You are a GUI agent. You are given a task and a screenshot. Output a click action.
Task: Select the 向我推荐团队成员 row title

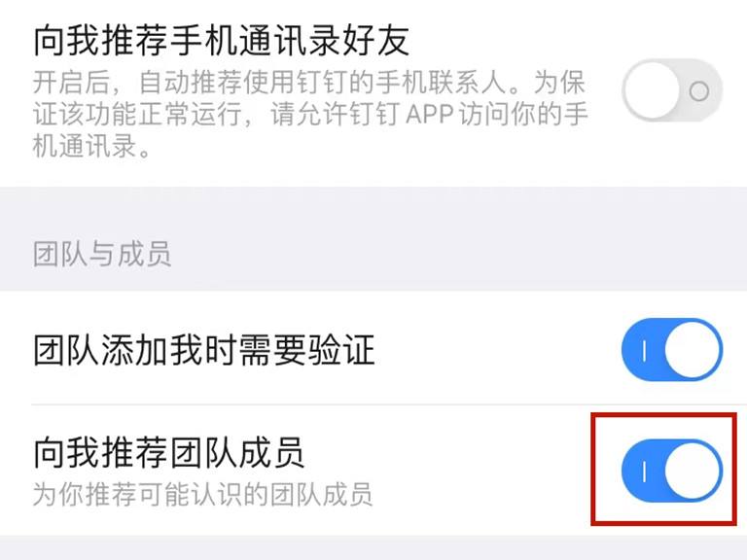click(x=168, y=452)
